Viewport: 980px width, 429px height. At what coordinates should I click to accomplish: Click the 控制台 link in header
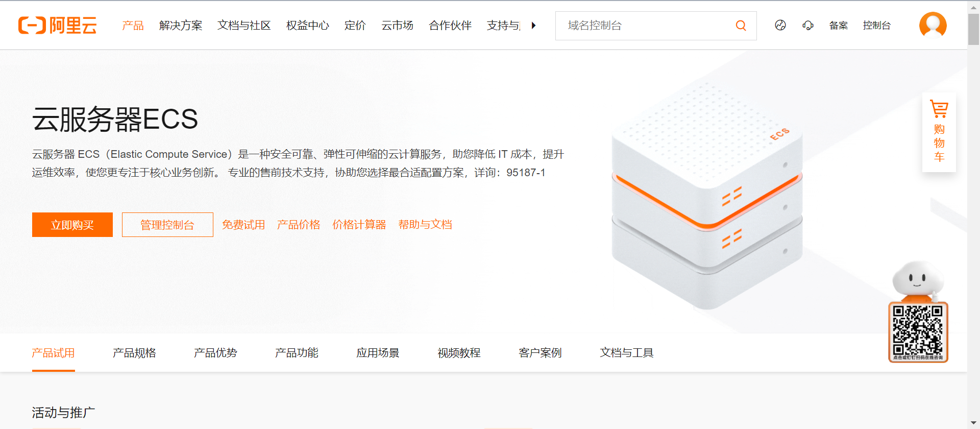pos(876,26)
